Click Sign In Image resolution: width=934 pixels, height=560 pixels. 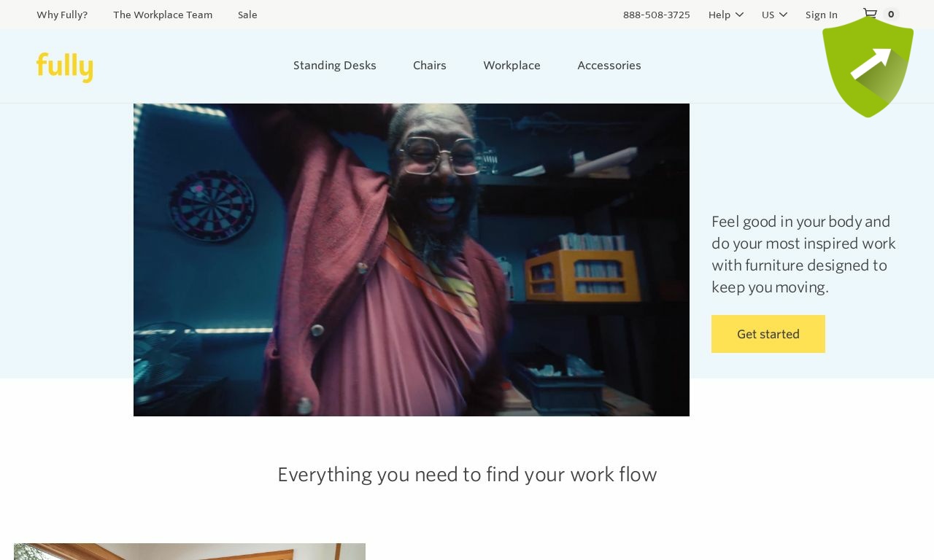822,15
